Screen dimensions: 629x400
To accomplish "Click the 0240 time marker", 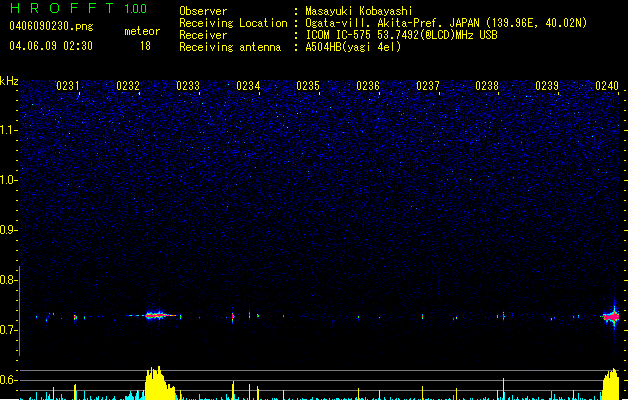I will [x=607, y=86].
